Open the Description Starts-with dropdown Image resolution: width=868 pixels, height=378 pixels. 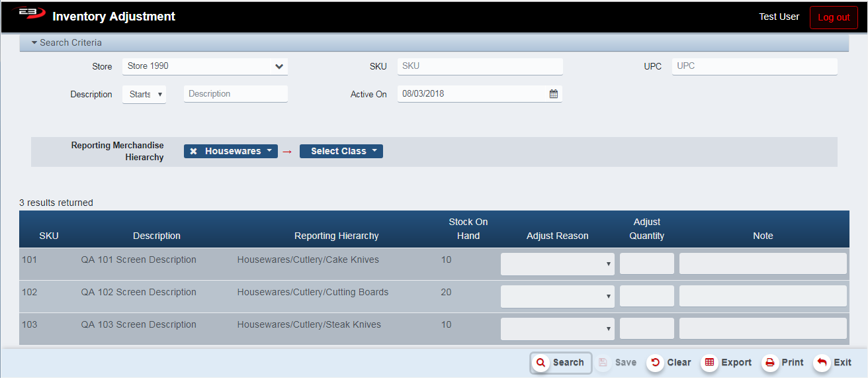tap(144, 94)
